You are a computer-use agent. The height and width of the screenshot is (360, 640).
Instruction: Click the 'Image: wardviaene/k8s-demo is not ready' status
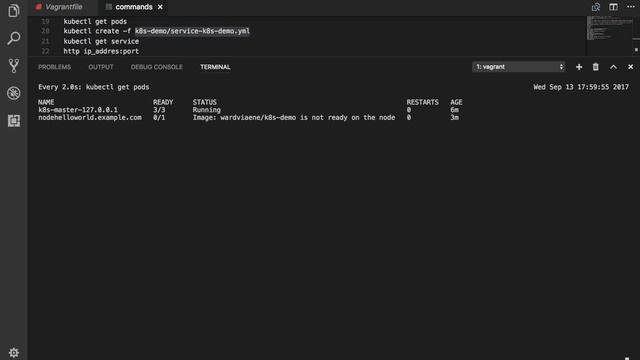pyautogui.click(x=294, y=118)
